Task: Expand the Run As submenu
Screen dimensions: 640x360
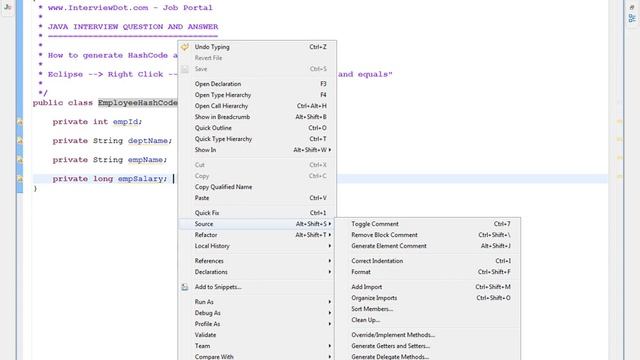Action: [257, 302]
